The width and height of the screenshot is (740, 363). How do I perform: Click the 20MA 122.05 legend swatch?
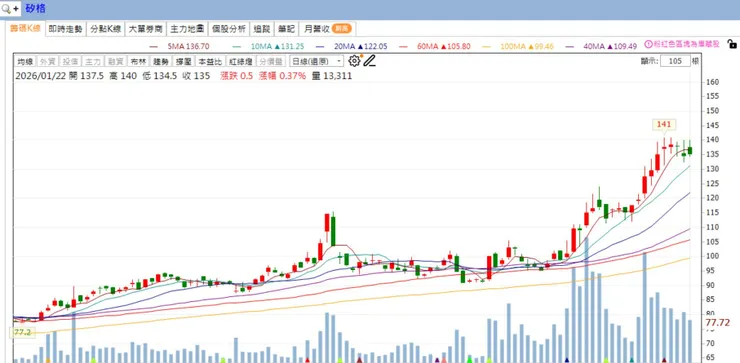point(320,46)
